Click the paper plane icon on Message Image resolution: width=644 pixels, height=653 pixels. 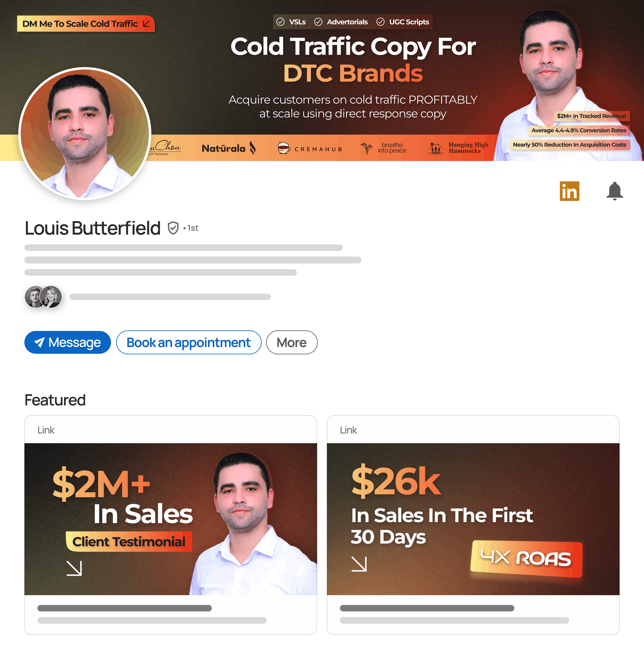[39, 342]
